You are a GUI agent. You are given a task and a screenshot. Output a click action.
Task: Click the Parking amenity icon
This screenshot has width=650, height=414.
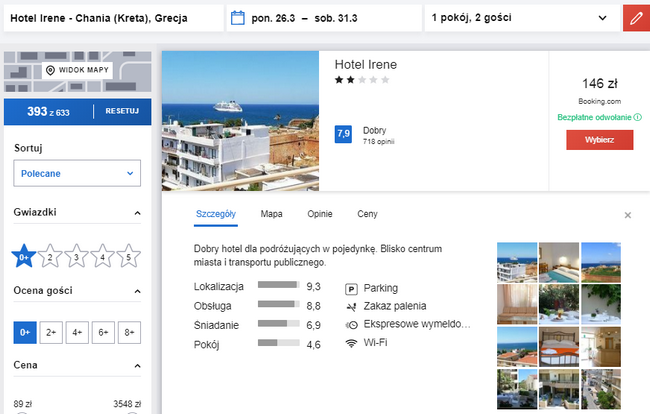tap(351, 289)
